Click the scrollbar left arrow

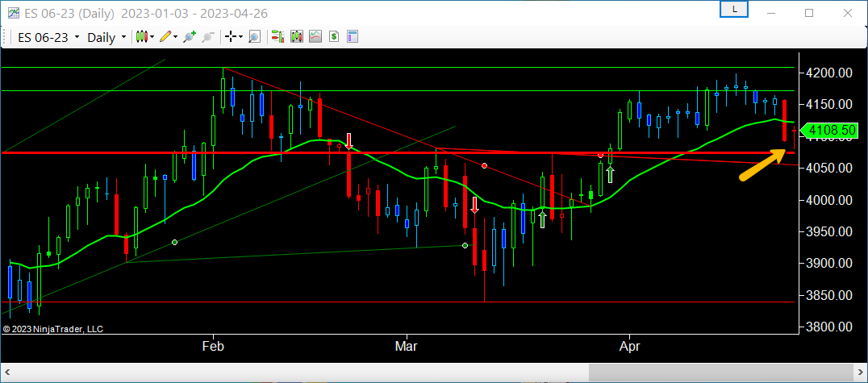7,372
